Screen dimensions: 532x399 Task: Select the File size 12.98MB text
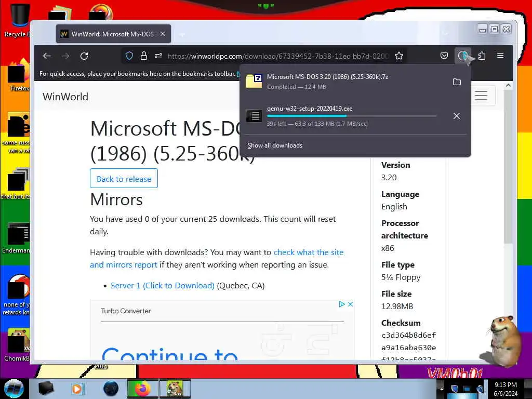coord(397,307)
